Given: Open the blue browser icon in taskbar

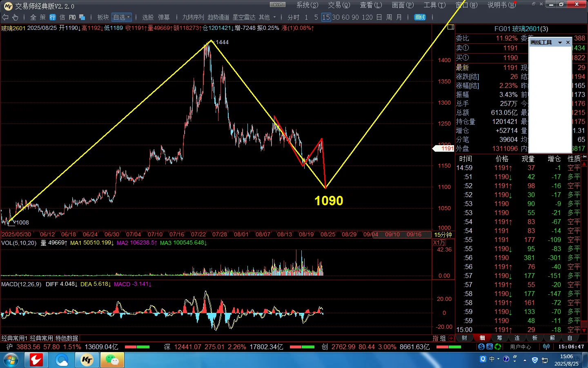Looking at the screenshot, I should (62, 360).
